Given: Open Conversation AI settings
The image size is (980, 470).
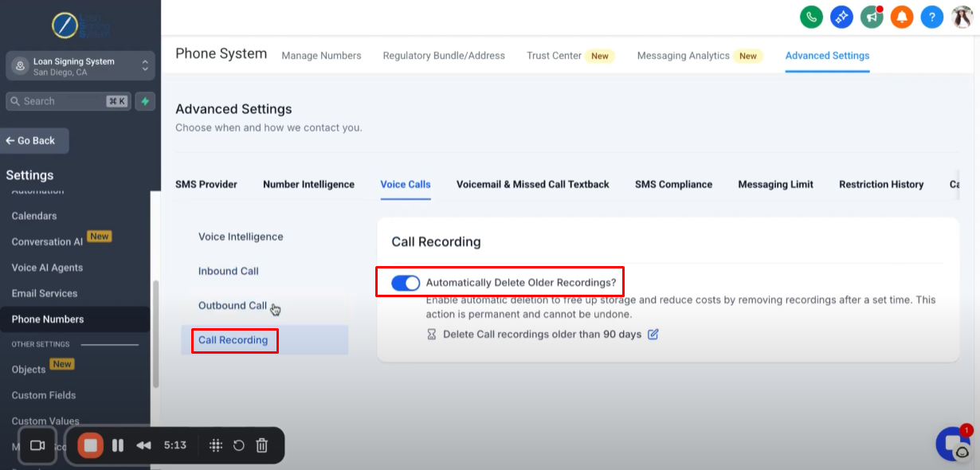Looking at the screenshot, I should click(x=47, y=241).
